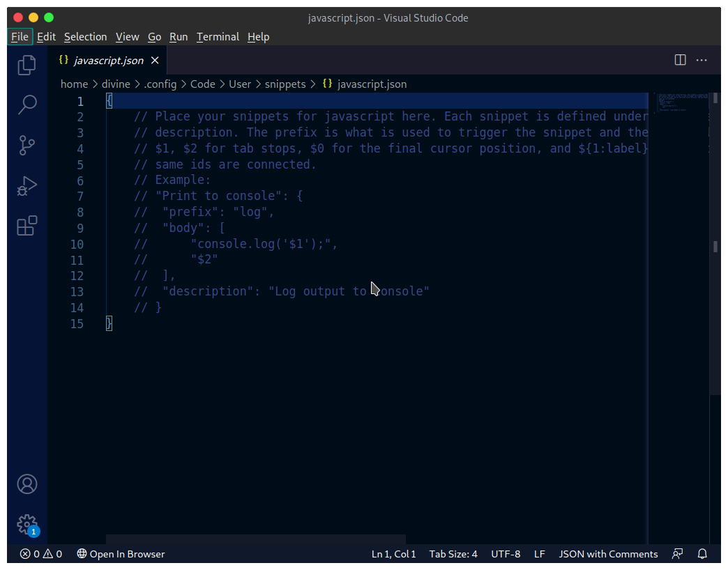Expand the snippets breadcrumb segment

pyautogui.click(x=285, y=84)
